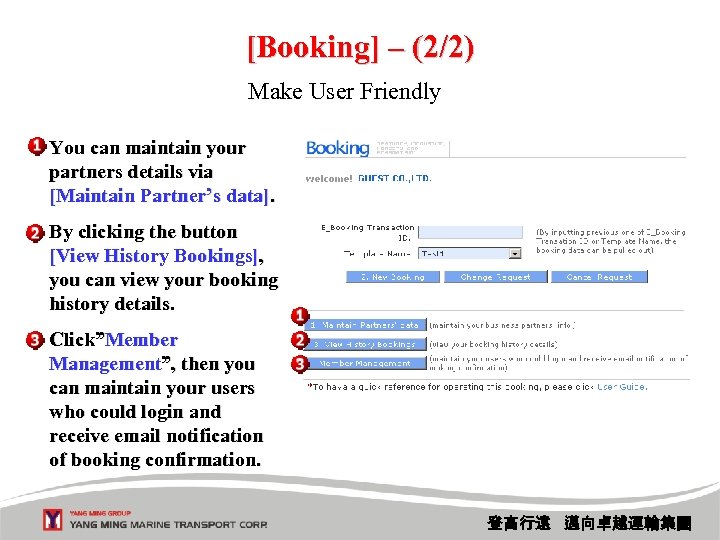Click the Cancel Request button
Viewport: 720px width, 540px height.
(599, 277)
